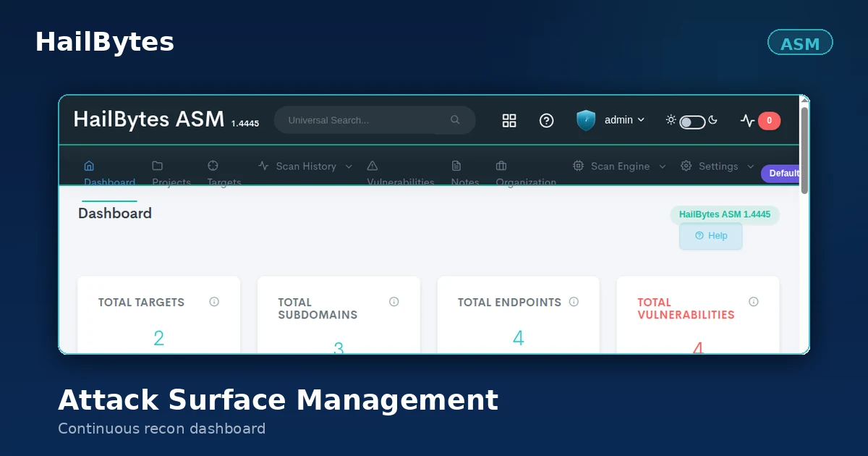Click the Scan Engine chip icon

pyautogui.click(x=578, y=166)
